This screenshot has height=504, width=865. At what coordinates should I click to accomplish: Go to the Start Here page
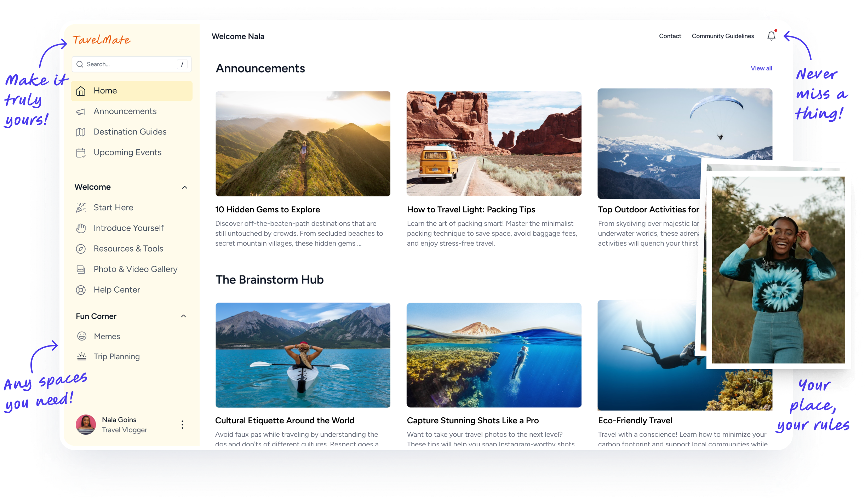[113, 208]
